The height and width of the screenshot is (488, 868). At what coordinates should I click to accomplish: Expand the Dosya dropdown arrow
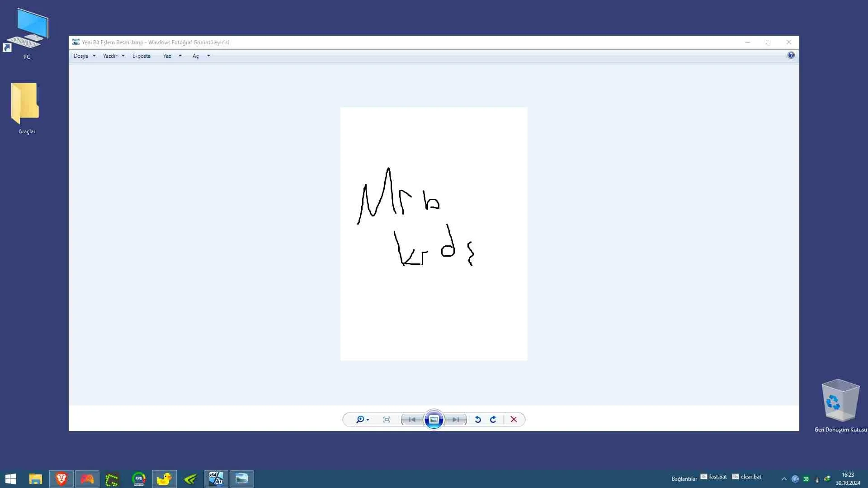click(x=94, y=56)
